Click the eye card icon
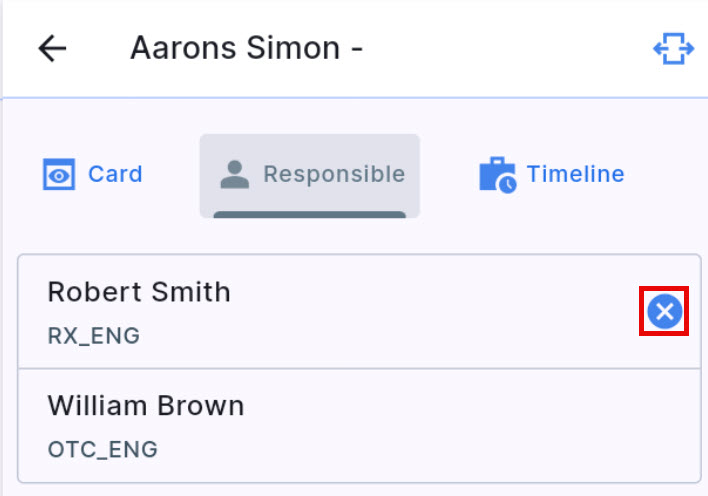The height and width of the screenshot is (496, 708). [59, 175]
